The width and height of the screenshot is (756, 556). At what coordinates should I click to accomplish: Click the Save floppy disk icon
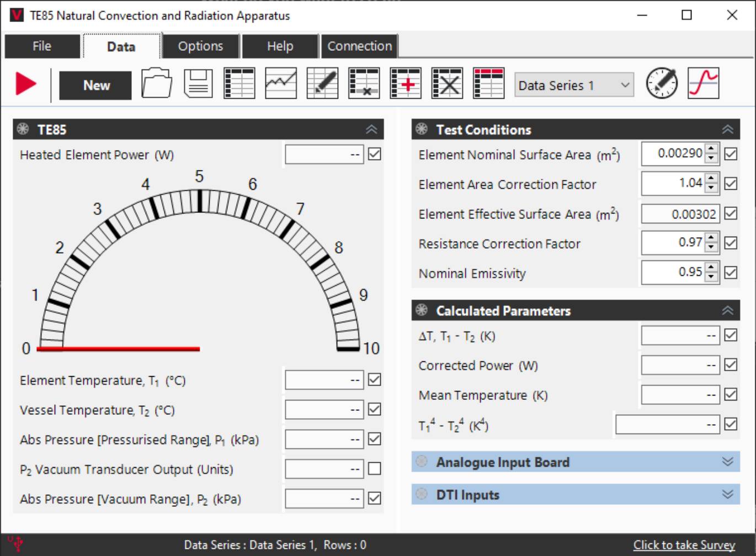tap(198, 84)
